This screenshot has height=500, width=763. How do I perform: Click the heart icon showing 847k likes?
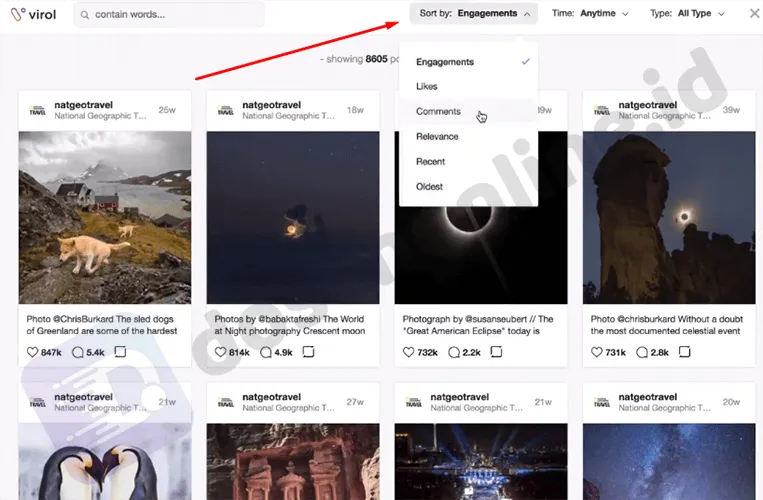[33, 352]
